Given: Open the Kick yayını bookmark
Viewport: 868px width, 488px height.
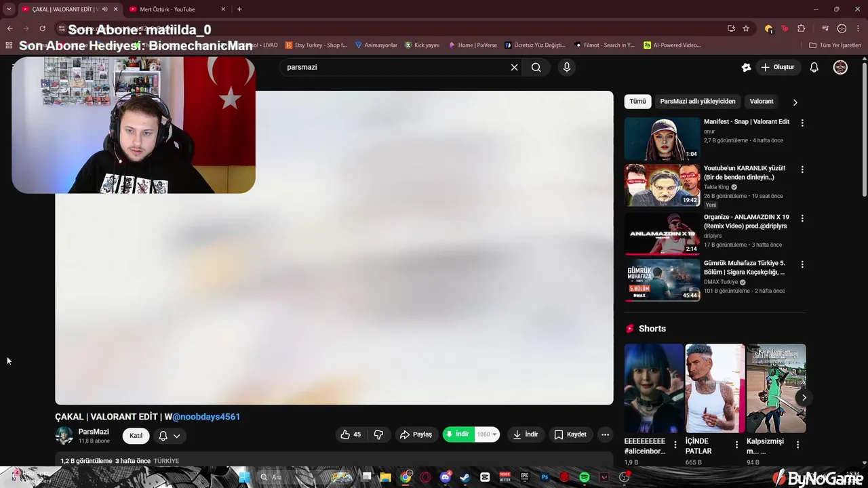Looking at the screenshot, I should [x=422, y=45].
